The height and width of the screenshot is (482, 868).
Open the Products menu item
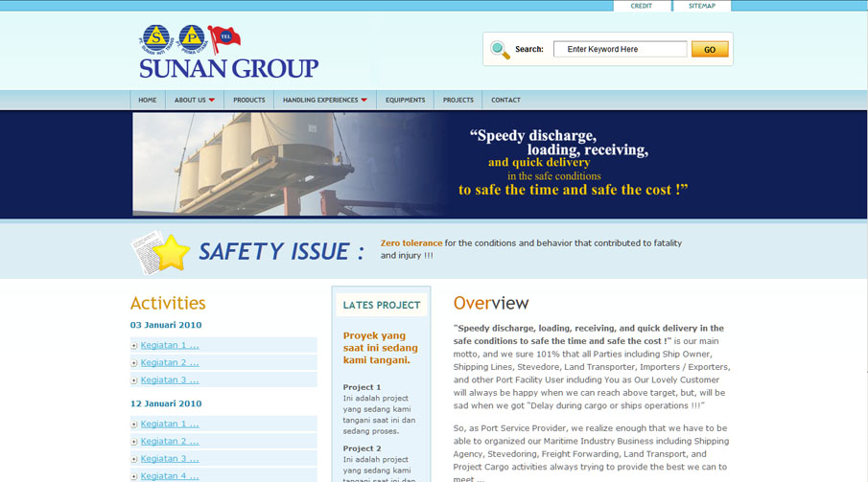tap(248, 100)
